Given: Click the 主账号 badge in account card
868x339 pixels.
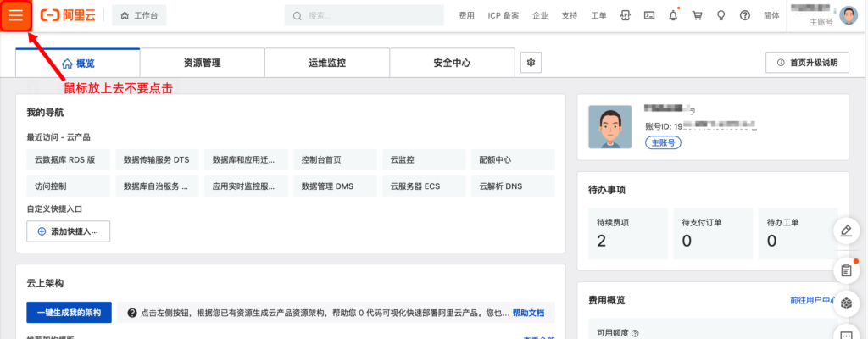Looking at the screenshot, I should (663, 142).
